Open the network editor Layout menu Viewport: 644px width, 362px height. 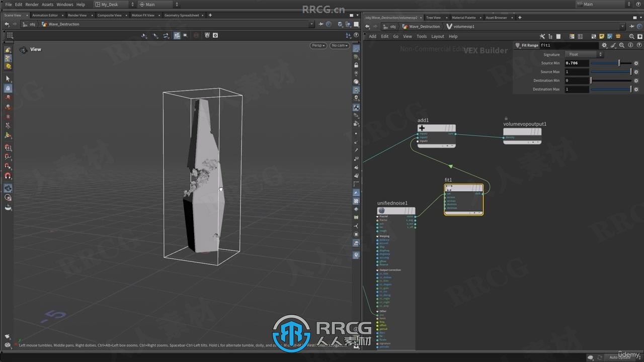(438, 36)
